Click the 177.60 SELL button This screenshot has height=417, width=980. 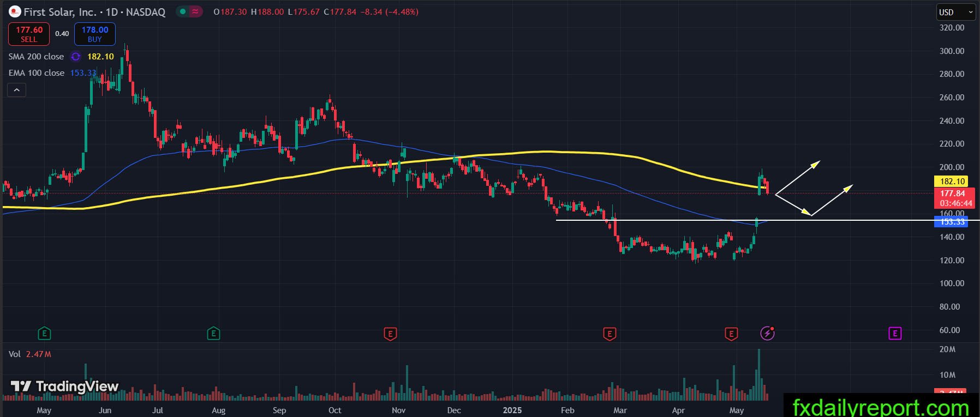pyautogui.click(x=29, y=34)
